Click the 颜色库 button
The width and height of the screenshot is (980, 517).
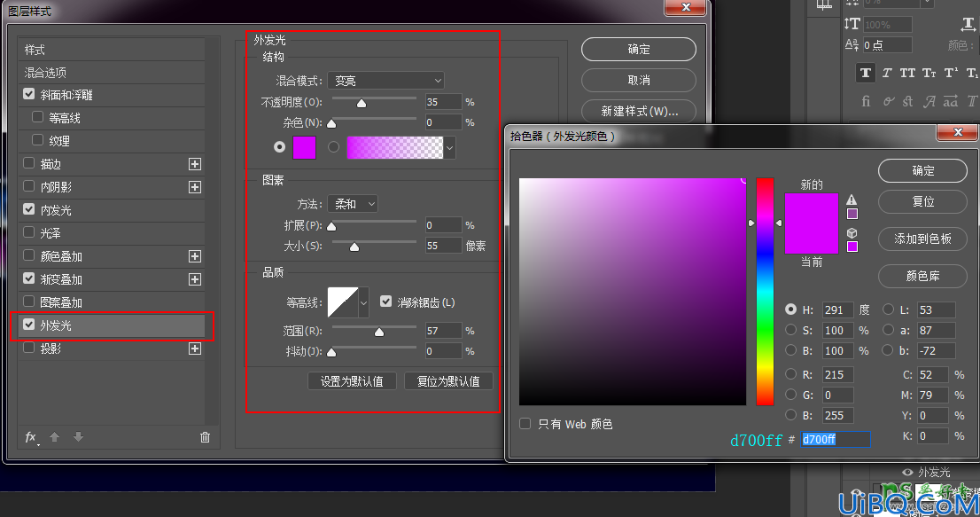(x=923, y=276)
